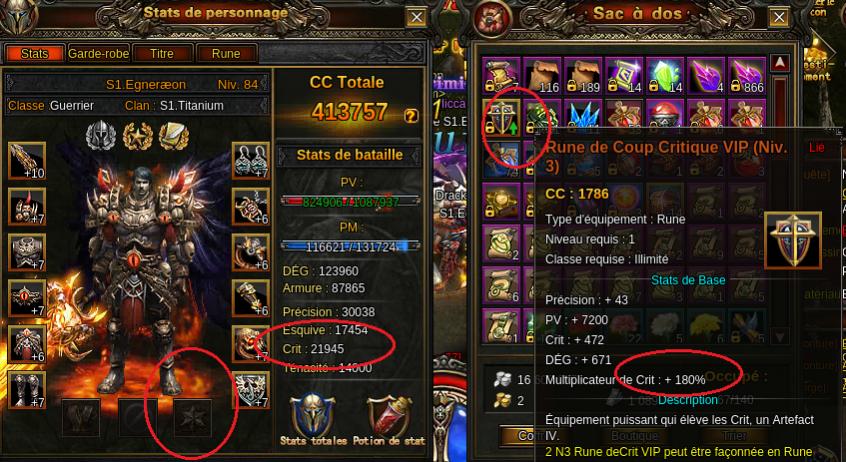This screenshot has height=462, width=846.
Task: Click the backpack scroll down arrow
Action: [780, 337]
